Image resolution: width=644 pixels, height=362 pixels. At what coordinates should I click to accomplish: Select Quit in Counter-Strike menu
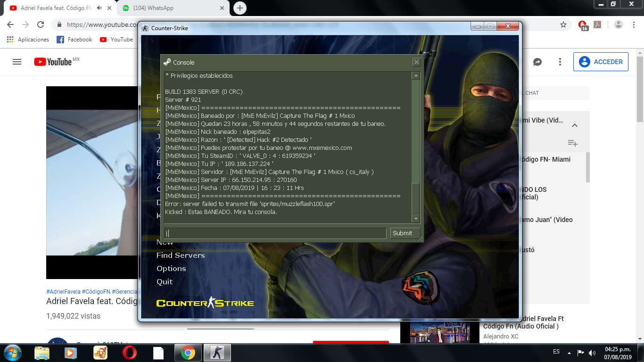click(165, 281)
